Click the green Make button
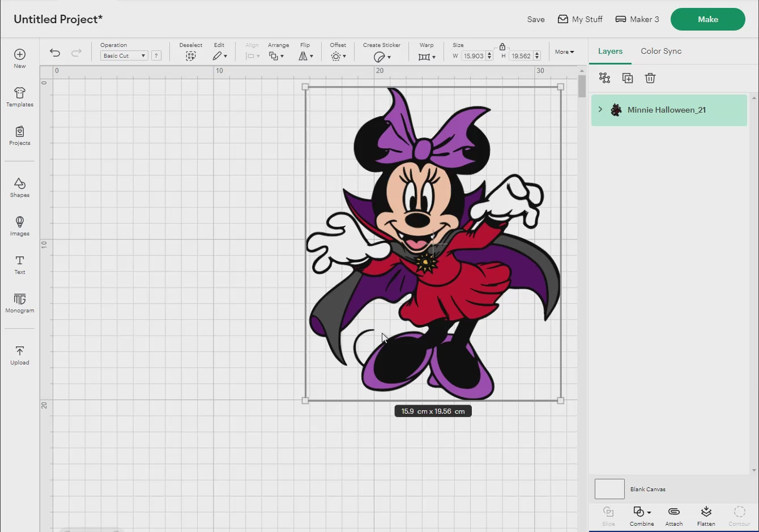The width and height of the screenshot is (759, 532). coord(708,19)
